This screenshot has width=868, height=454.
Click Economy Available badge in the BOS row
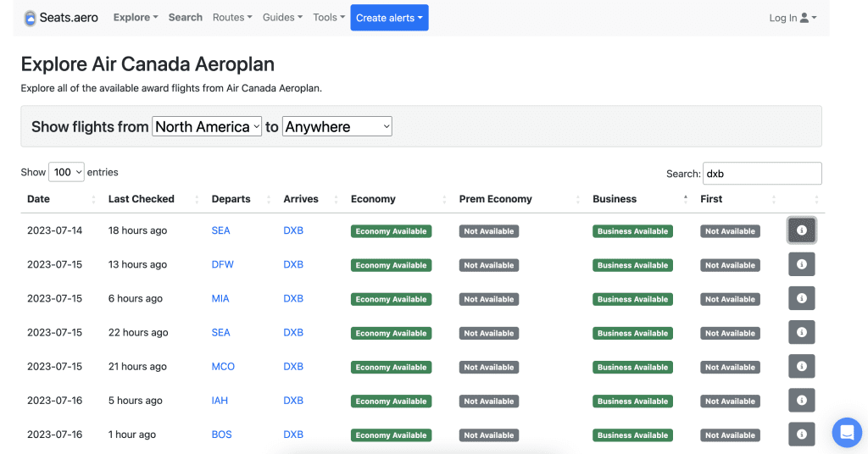tap(391, 435)
